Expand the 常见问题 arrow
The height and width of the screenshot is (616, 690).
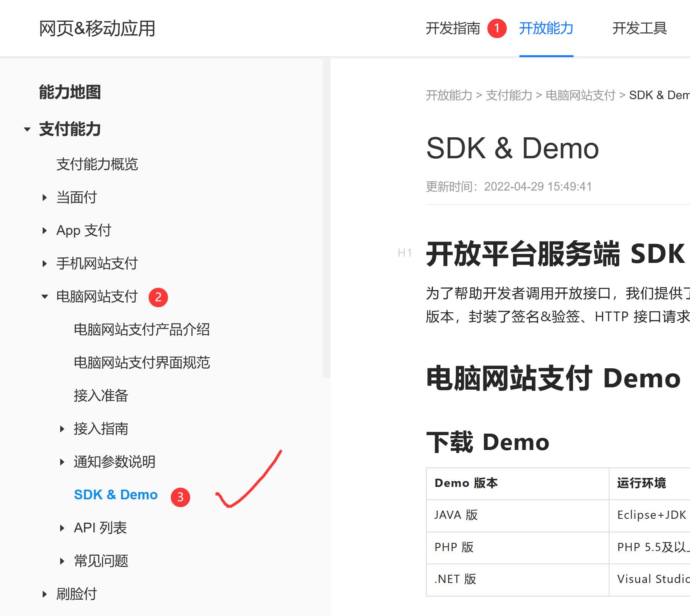[62, 561]
